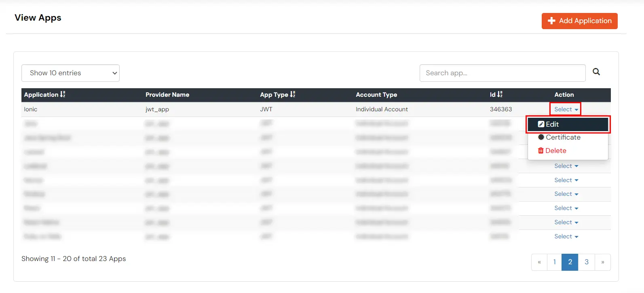
Task: Choose Delete from the action menu
Action: tap(556, 151)
